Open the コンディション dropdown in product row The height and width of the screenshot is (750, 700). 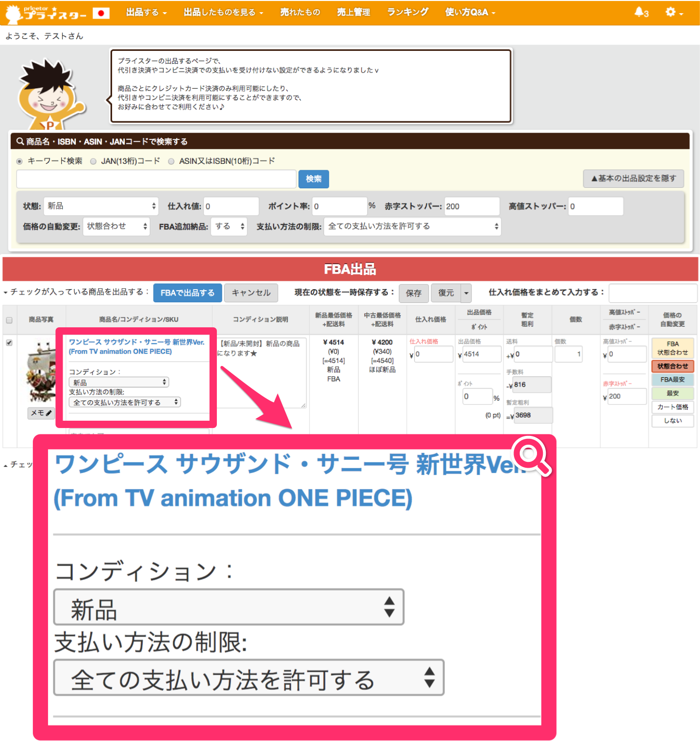click(x=119, y=382)
